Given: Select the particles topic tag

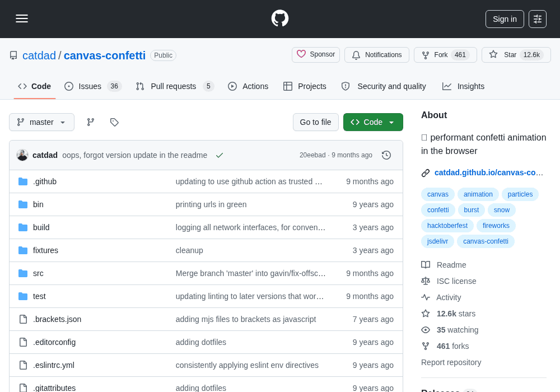Looking at the screenshot, I should tap(520, 194).
